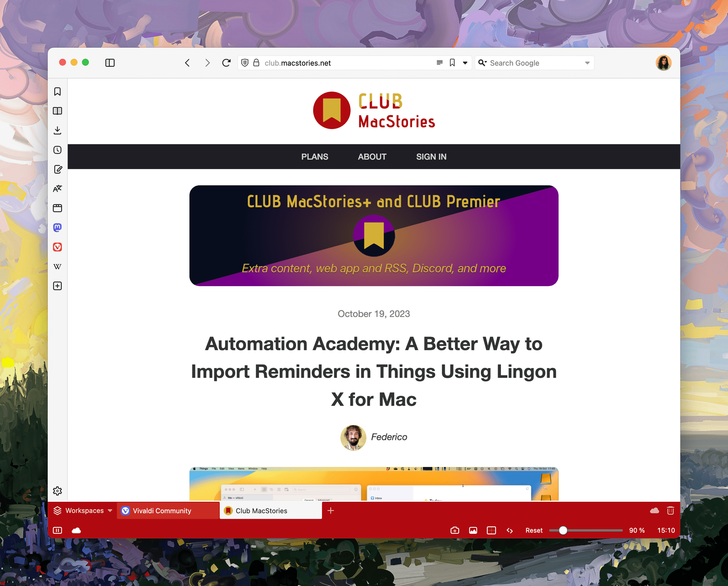
Task: Click the SIGN IN button
Action: (431, 156)
